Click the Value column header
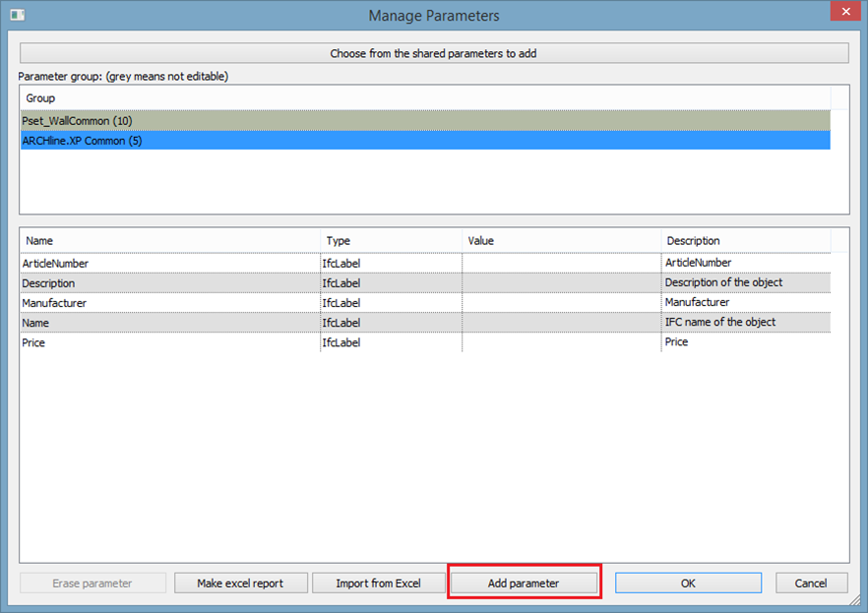The height and width of the screenshot is (613, 868). (480, 240)
